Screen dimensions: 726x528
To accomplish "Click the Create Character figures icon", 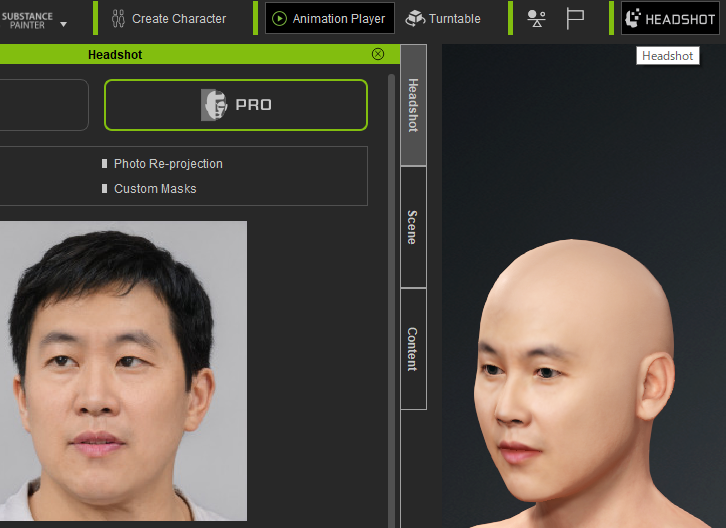I will (x=118, y=19).
